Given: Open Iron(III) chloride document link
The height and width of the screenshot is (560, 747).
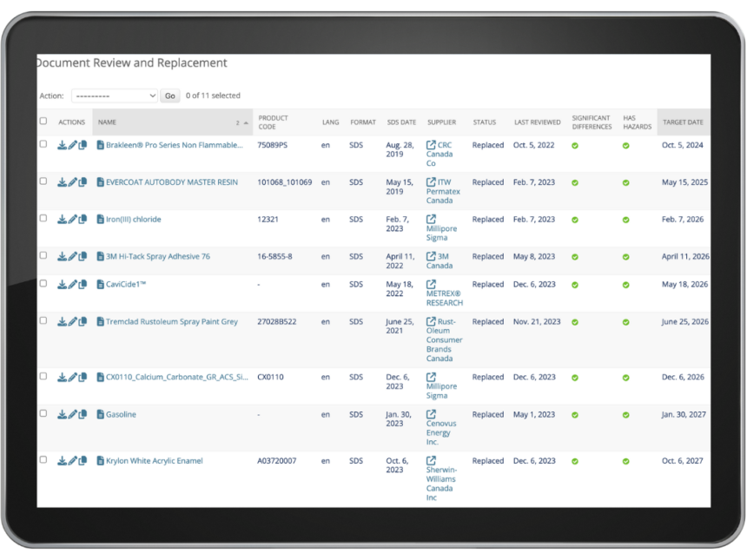Looking at the screenshot, I should [134, 220].
